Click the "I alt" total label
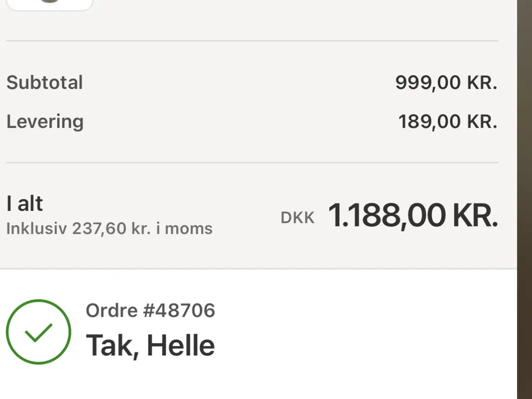The width and height of the screenshot is (532, 399). coord(25,204)
